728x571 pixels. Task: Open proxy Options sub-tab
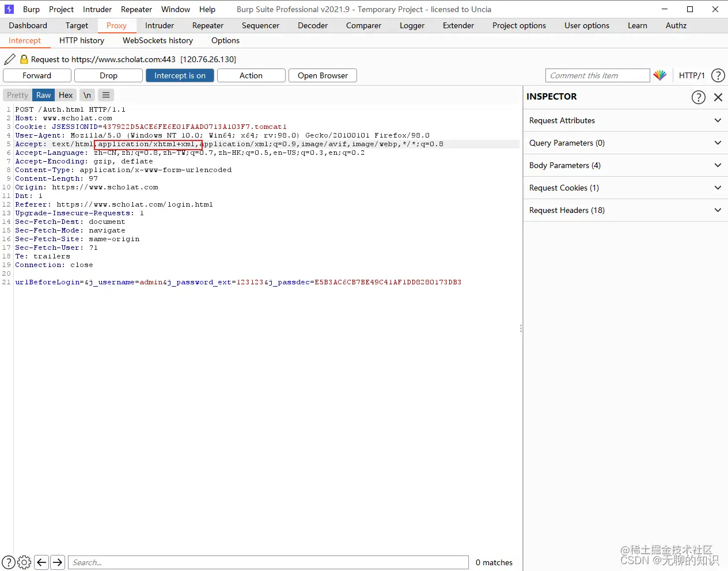(225, 40)
